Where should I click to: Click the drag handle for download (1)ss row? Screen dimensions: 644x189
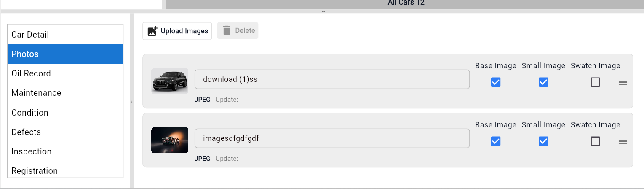[623, 83]
